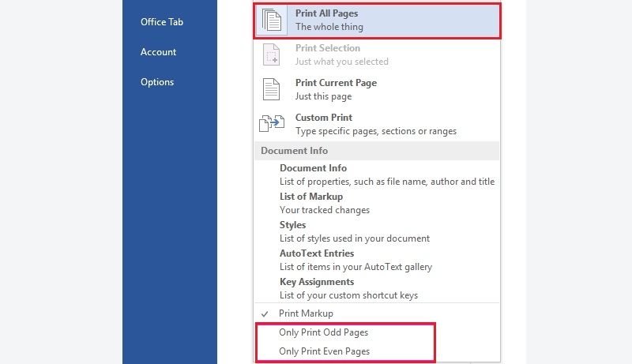632x364 pixels.
Task: Click the Document Info section header
Action: point(377,151)
